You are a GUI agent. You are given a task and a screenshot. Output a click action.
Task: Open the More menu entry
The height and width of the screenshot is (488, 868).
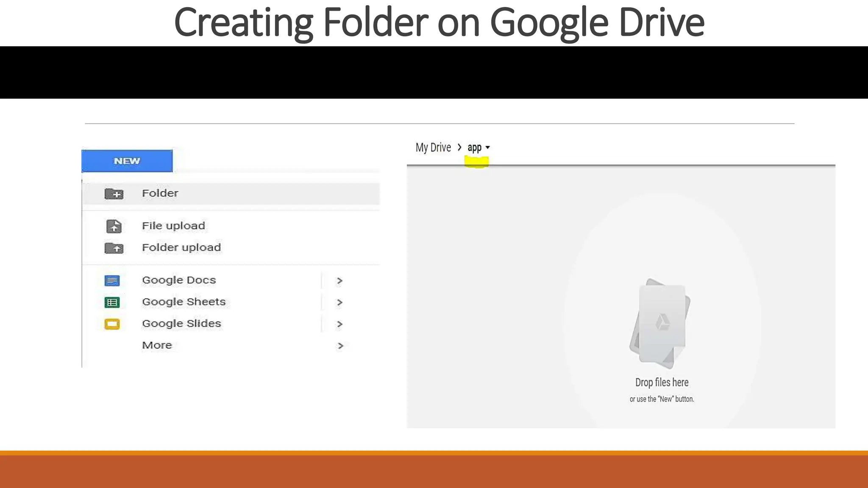point(157,345)
